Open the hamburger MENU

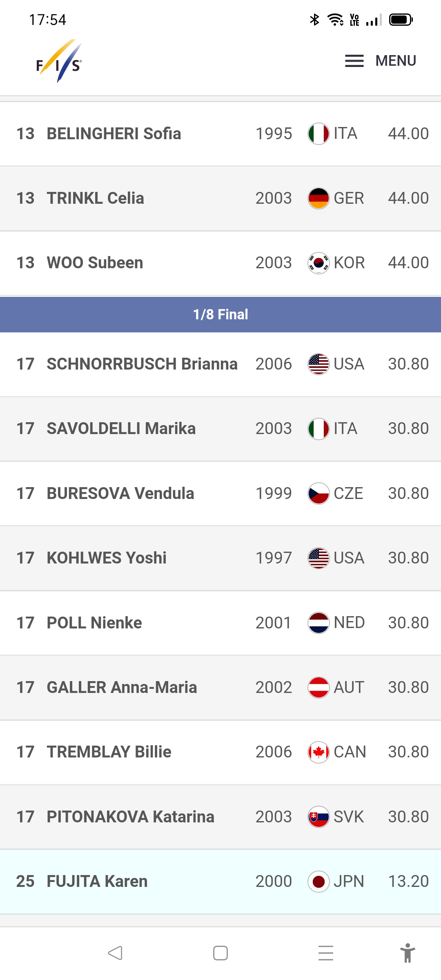pos(380,61)
